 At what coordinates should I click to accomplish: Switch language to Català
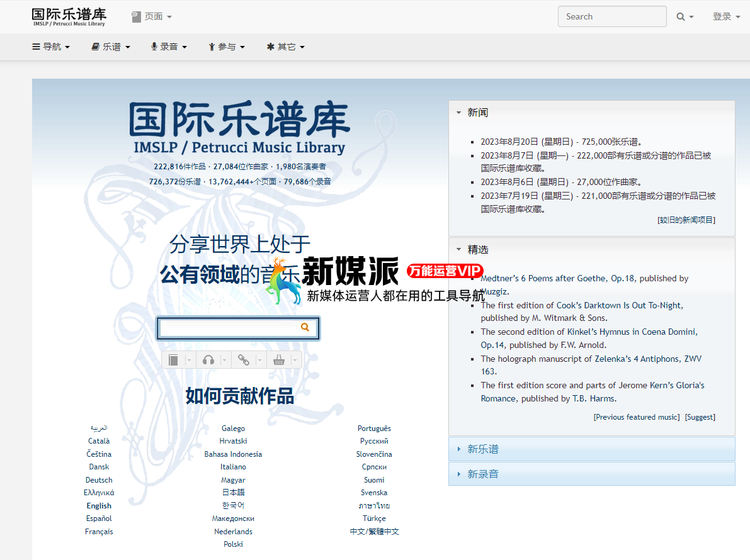pyautogui.click(x=99, y=441)
